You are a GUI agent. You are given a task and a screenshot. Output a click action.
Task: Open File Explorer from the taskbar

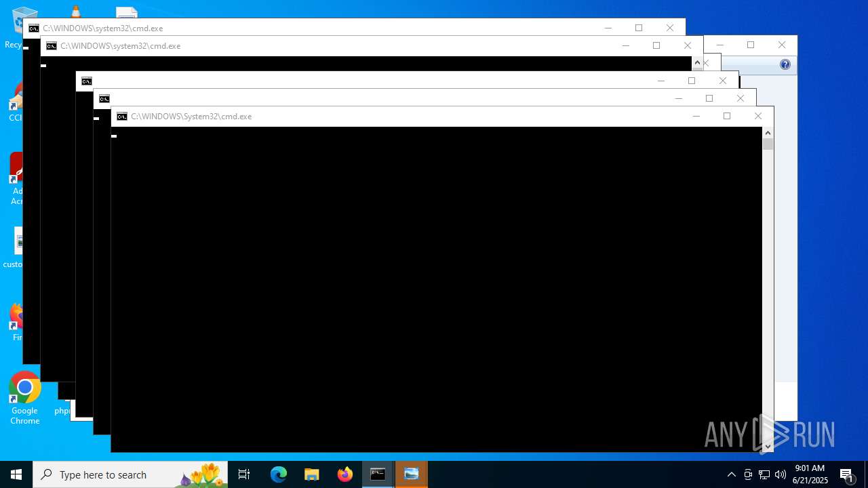(312, 474)
